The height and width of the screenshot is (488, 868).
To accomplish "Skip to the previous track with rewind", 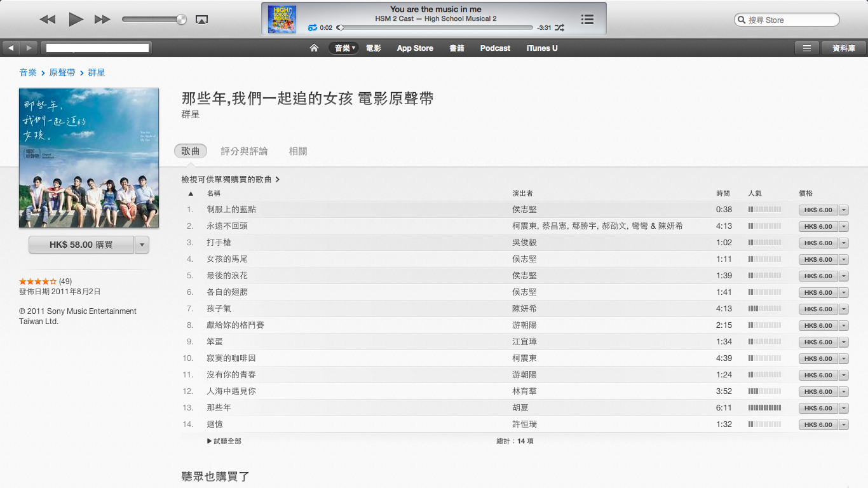I will [x=48, y=20].
